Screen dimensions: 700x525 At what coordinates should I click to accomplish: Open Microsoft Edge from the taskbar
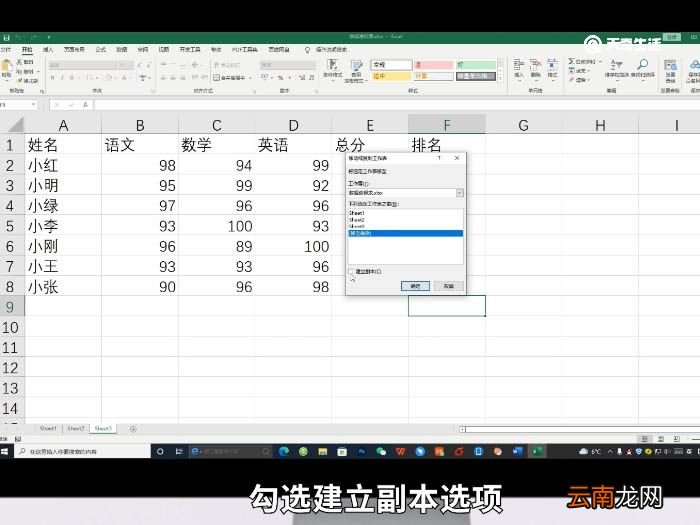click(283, 451)
